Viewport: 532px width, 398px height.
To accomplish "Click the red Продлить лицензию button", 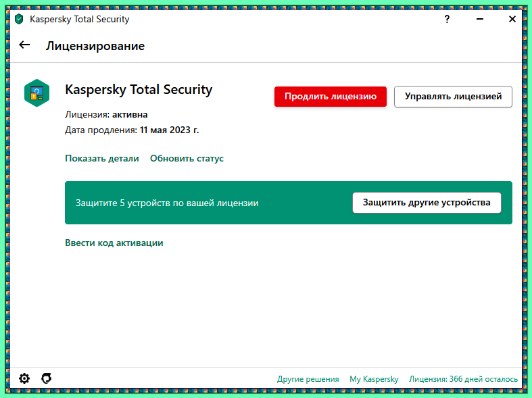I will click(x=331, y=97).
